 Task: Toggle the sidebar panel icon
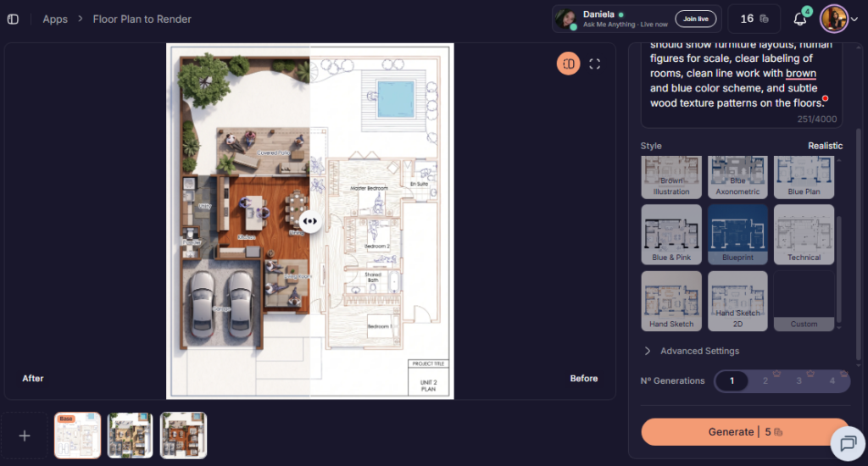(13, 19)
